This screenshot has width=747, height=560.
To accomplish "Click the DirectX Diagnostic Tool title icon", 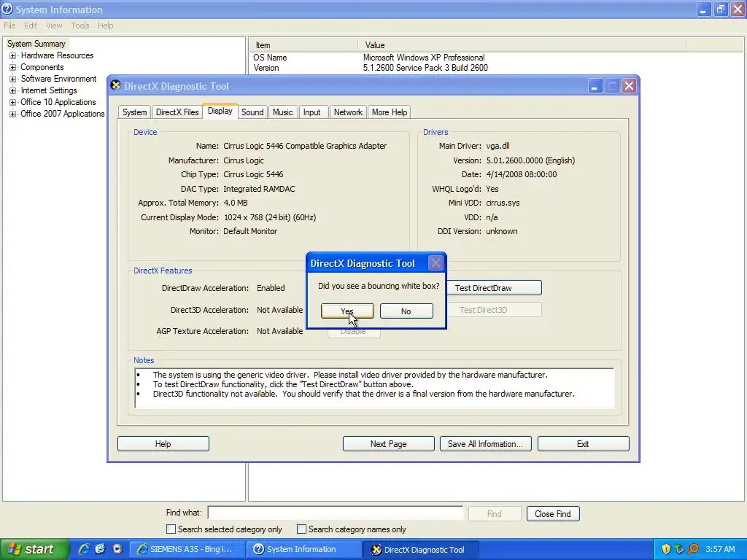I will coord(116,86).
